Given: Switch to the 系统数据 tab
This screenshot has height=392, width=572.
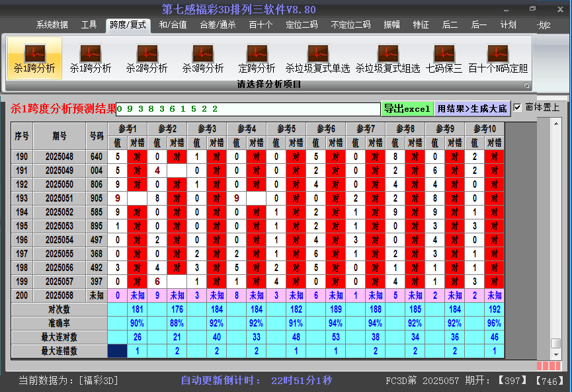Looking at the screenshot, I should coord(52,25).
